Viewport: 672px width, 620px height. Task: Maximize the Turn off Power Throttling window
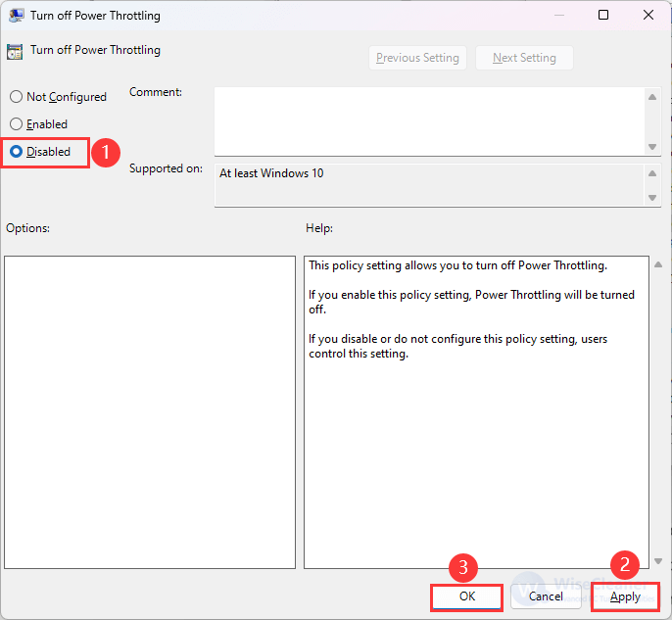click(x=603, y=16)
